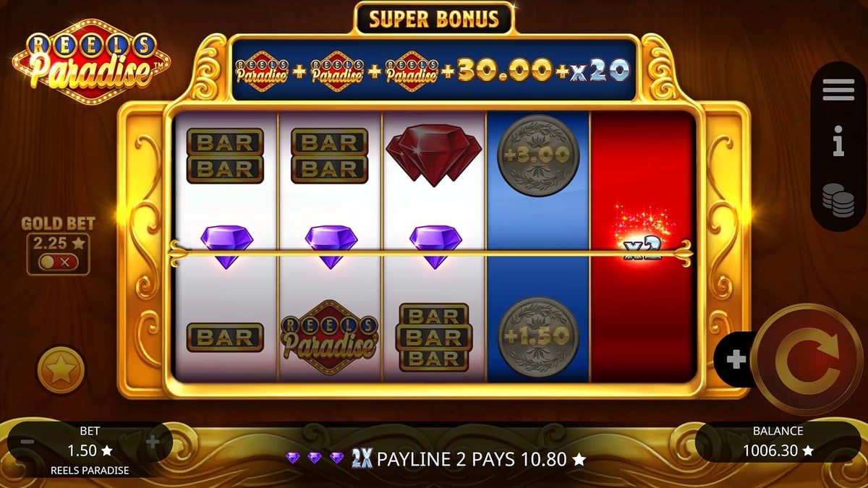The height and width of the screenshot is (488, 868).
Task: Click the Super Bonus banner
Action: 434,19
